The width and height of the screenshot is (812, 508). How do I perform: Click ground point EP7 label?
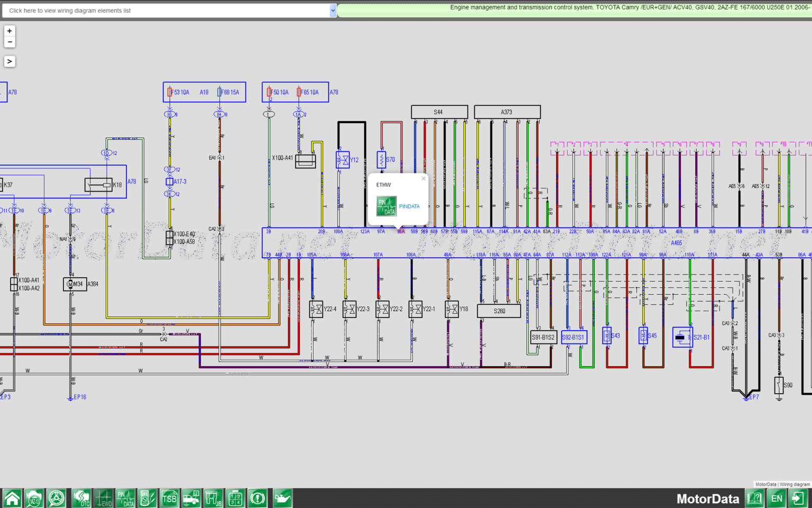click(x=753, y=397)
